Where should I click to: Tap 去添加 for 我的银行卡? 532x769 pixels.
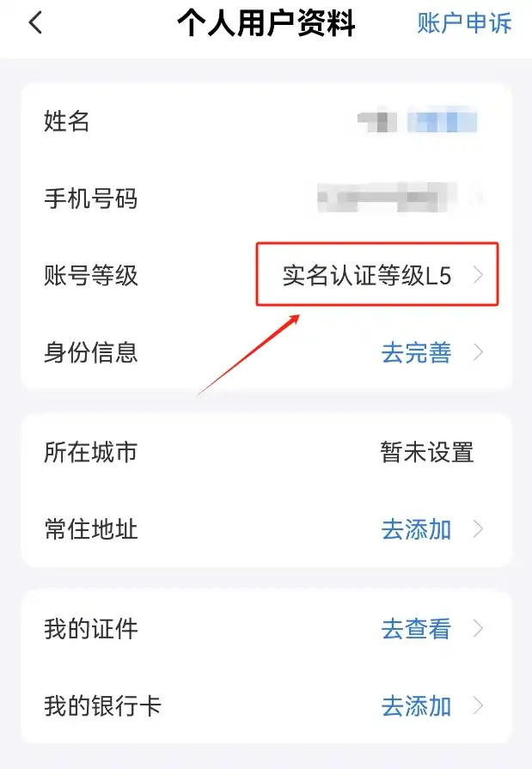pyautogui.click(x=416, y=705)
